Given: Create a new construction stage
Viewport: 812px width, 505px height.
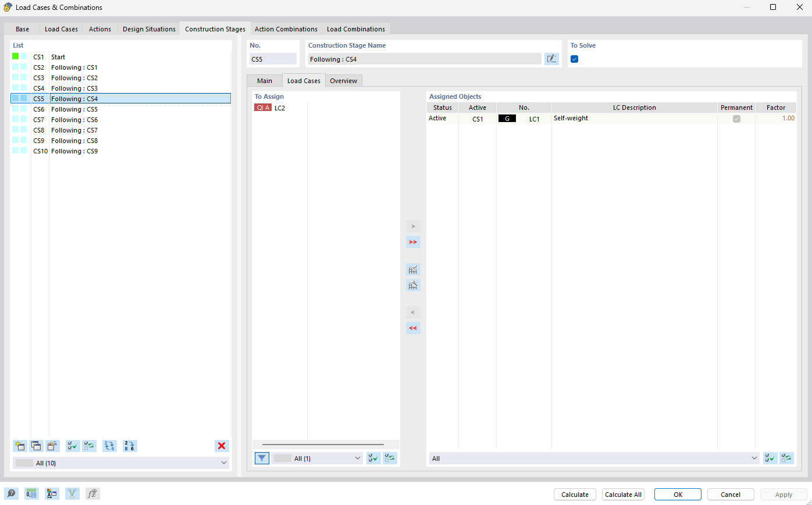Looking at the screenshot, I should [20, 446].
